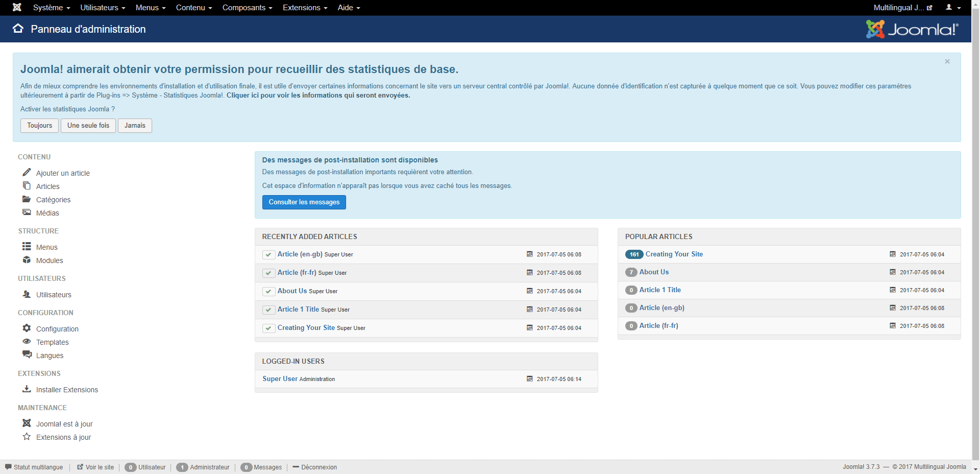
Task: Open the Système dropdown menu
Action: (51, 8)
